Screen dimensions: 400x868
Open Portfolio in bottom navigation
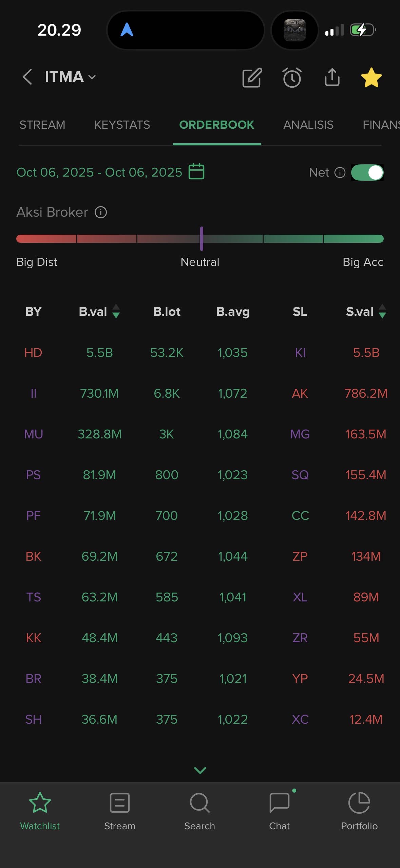(359, 811)
